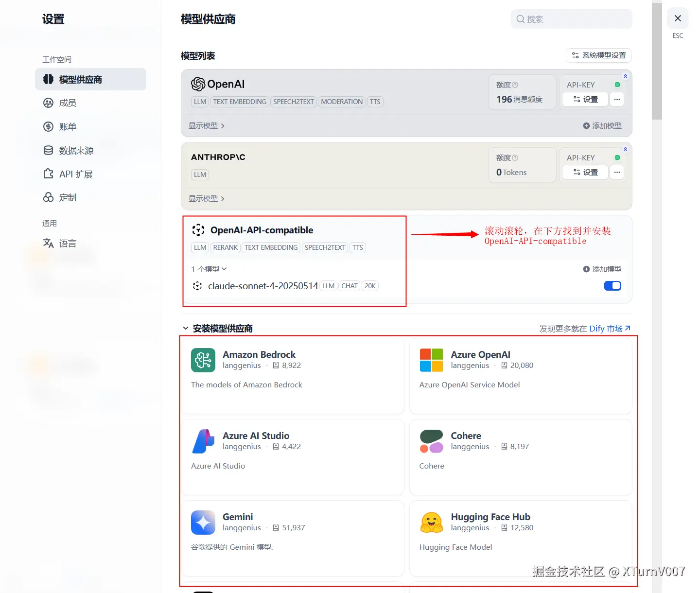The height and width of the screenshot is (593, 700).
Task: Collapse the 1 个模型 list
Action: coord(209,269)
